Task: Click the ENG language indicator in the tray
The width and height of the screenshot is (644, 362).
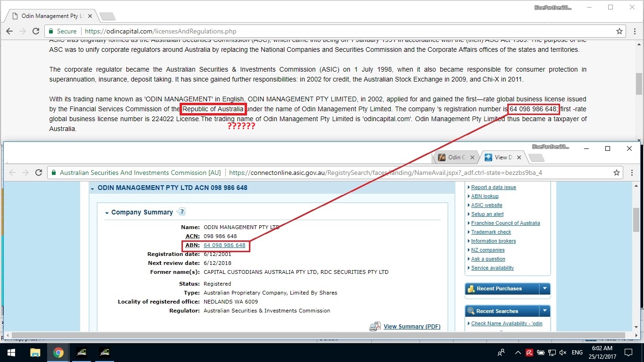Action: point(577,352)
